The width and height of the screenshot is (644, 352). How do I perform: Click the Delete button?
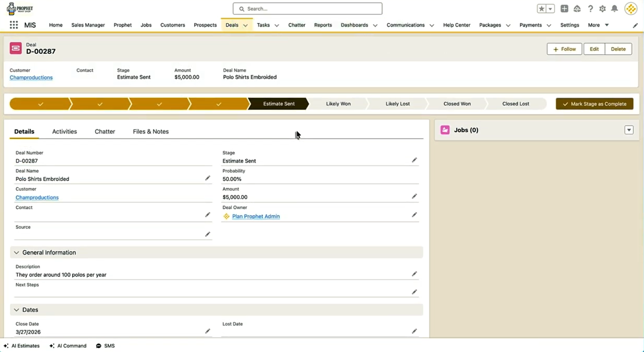pos(618,49)
